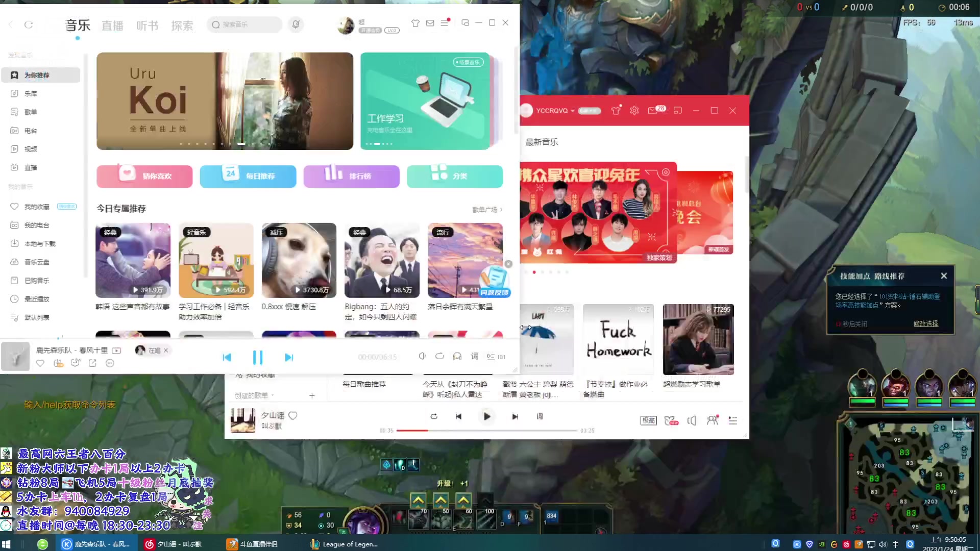Close the 技能加点 路线推荐 popup

[x=944, y=275]
